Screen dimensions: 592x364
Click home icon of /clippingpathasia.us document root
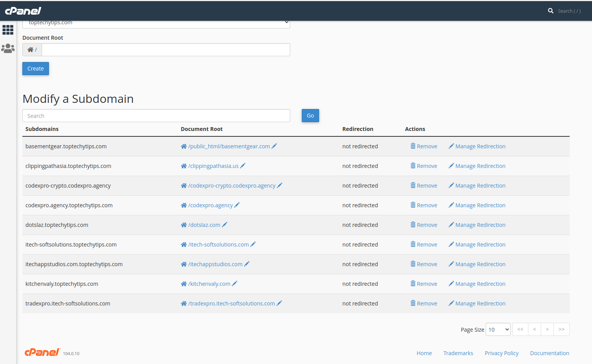point(184,166)
